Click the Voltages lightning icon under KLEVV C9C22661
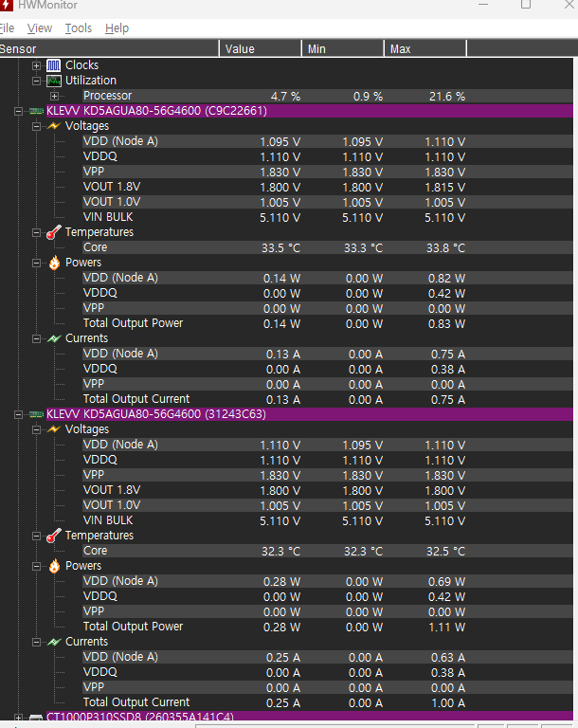578x728 pixels. [54, 126]
